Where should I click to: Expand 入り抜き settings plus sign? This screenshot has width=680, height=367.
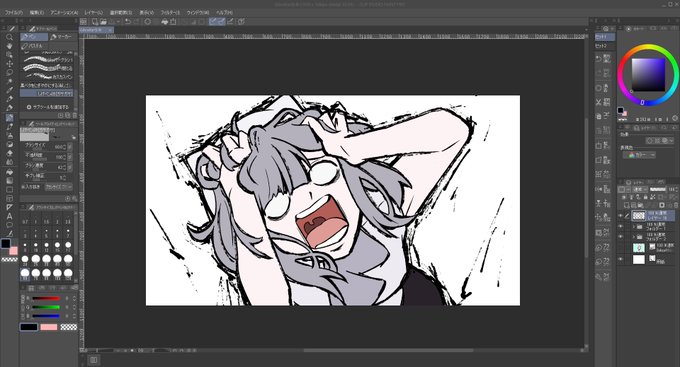pos(23,187)
